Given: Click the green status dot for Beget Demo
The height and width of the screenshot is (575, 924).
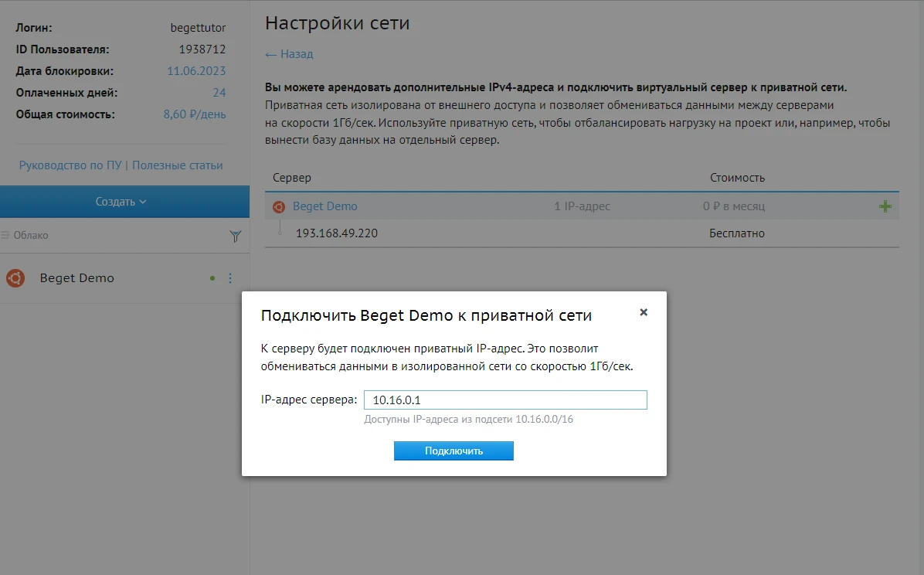Looking at the screenshot, I should click(x=211, y=276).
